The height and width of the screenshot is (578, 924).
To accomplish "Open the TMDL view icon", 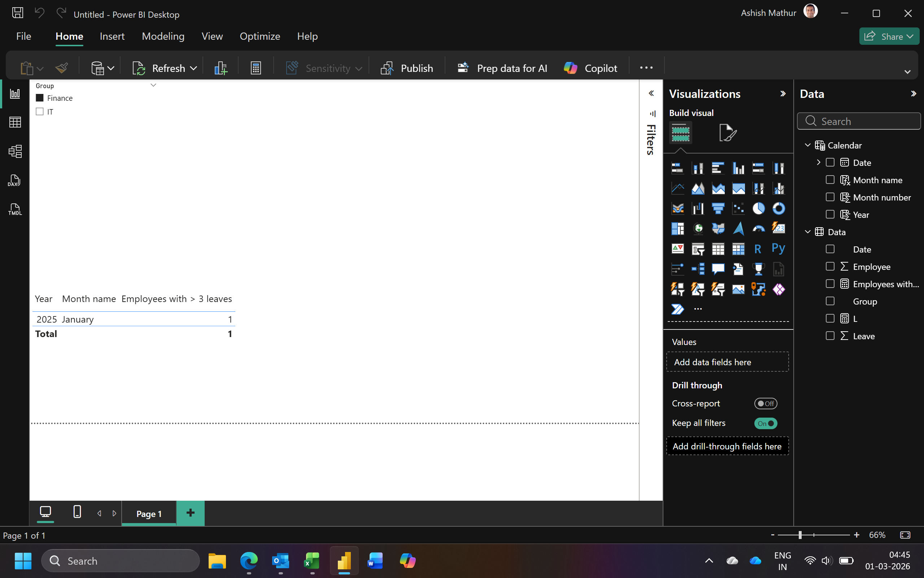I will [15, 209].
